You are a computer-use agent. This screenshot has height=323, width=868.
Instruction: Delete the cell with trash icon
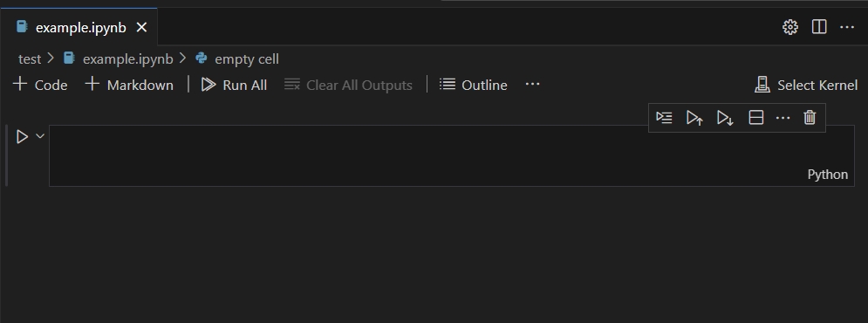point(810,118)
